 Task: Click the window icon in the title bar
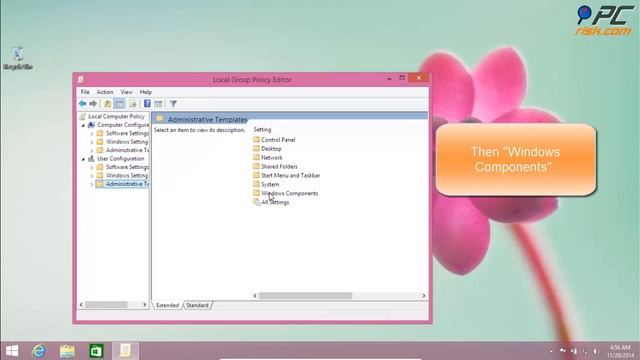click(x=81, y=79)
